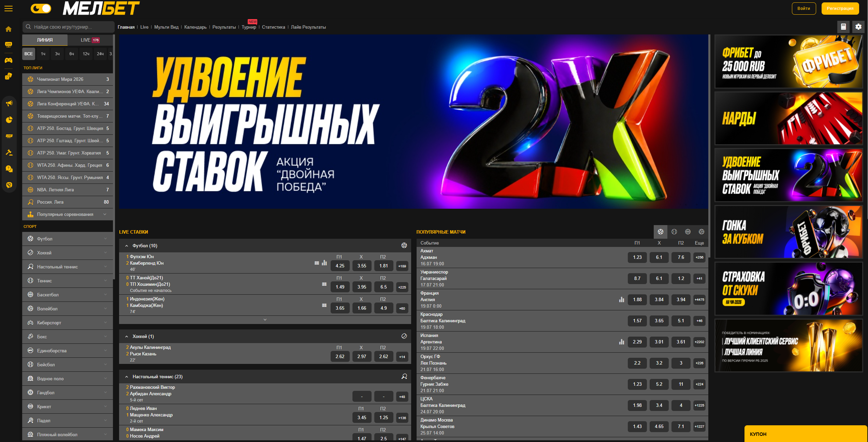The height and width of the screenshot is (442, 868).
Task: Click the search game/tournament field
Action: (x=68, y=27)
